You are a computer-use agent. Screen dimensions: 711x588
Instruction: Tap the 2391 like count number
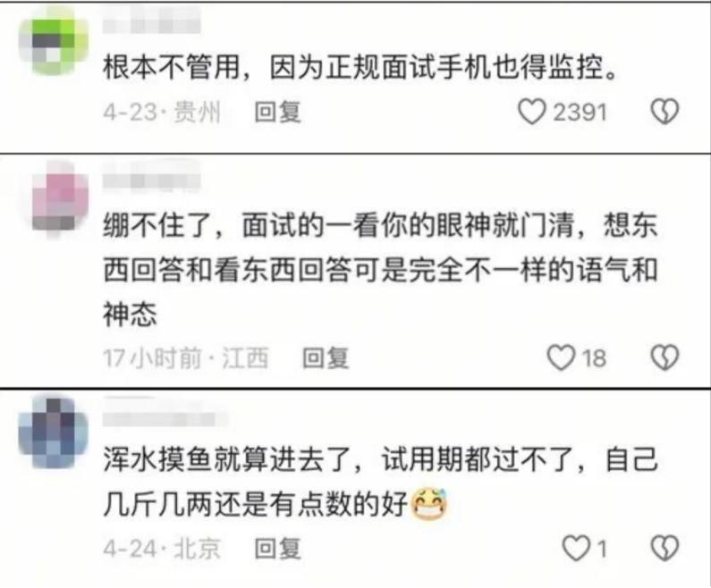tap(579, 112)
